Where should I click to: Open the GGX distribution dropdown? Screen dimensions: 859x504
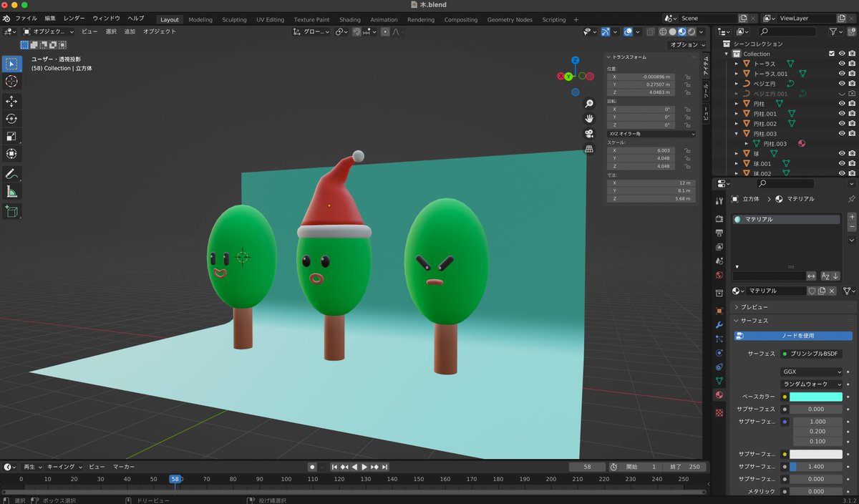click(x=811, y=372)
